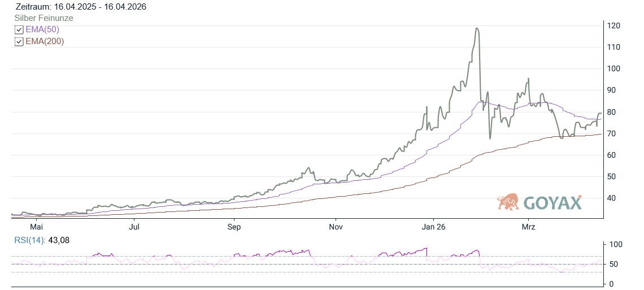Click the GOYAX watermark text
This screenshot has height=290, width=644.
(x=552, y=203)
